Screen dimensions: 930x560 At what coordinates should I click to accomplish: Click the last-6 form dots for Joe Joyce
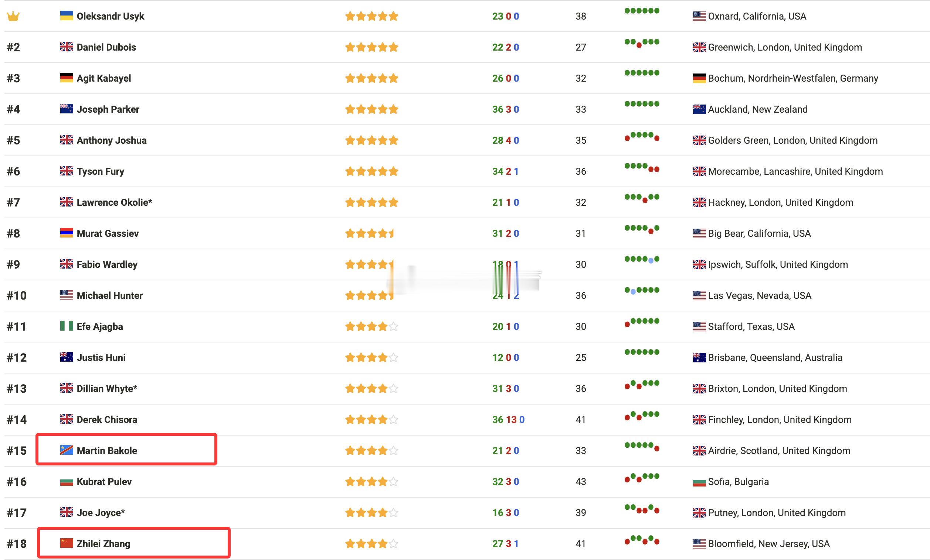pos(642,509)
